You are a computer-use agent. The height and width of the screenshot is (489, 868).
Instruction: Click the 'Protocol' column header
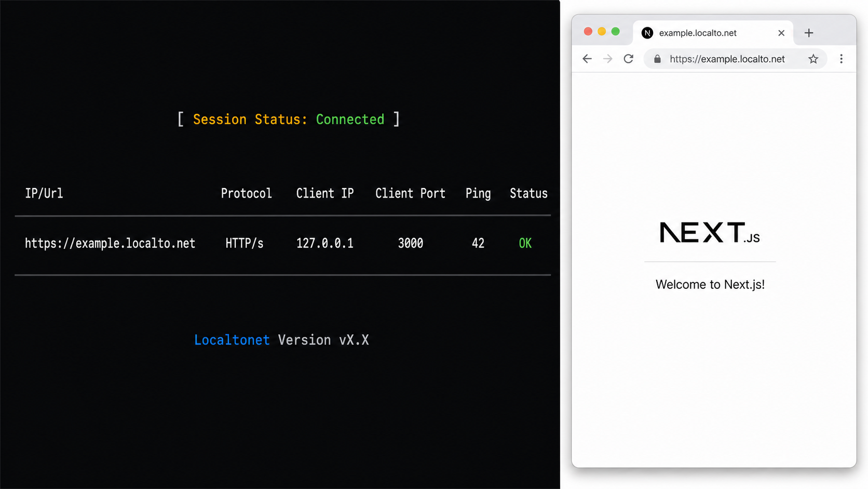click(x=246, y=193)
